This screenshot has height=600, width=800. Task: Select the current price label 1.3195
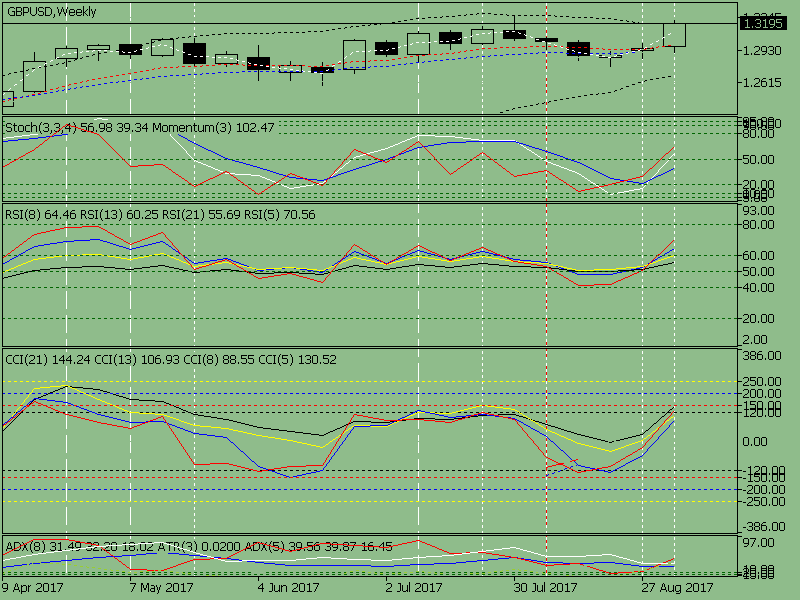point(763,23)
